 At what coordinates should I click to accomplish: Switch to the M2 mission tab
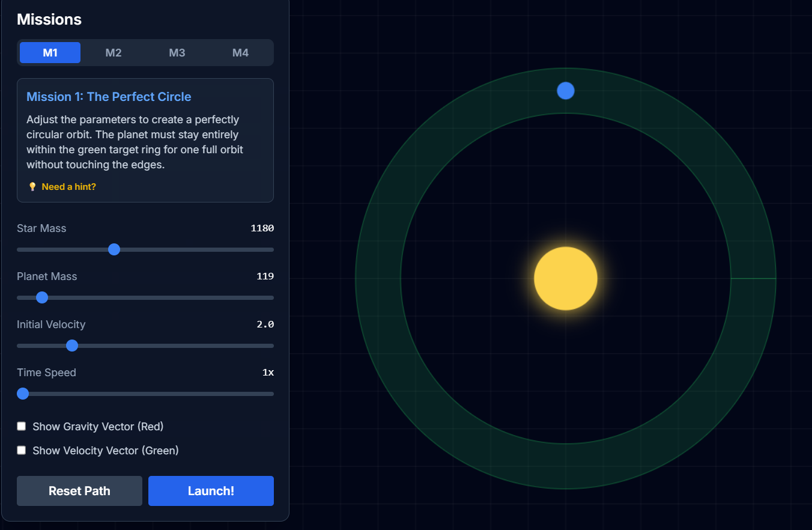[x=114, y=53]
